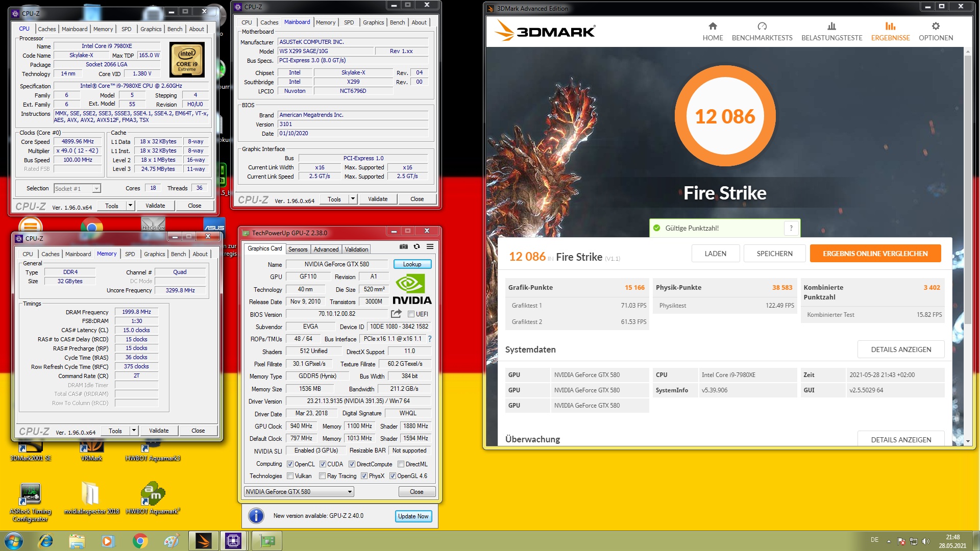Open Internet Explorer from taskbar

(x=46, y=541)
